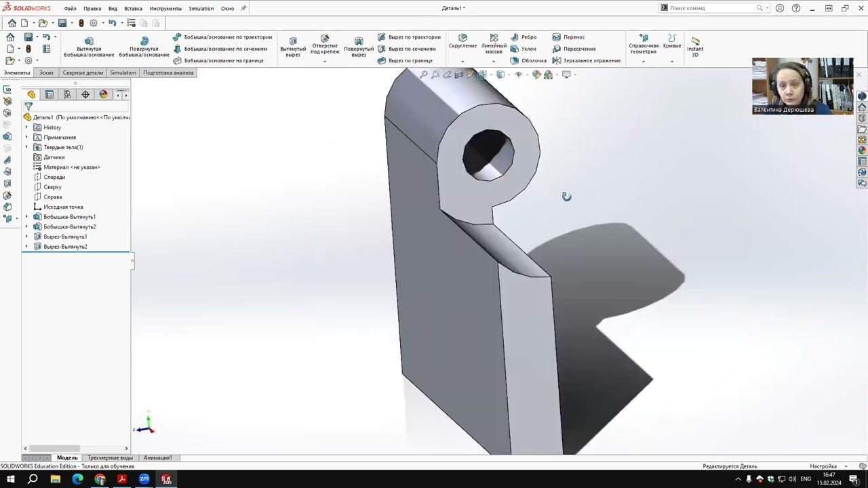The width and height of the screenshot is (868, 488).
Task: Open the Анимация1 tab
Action: 157,457
